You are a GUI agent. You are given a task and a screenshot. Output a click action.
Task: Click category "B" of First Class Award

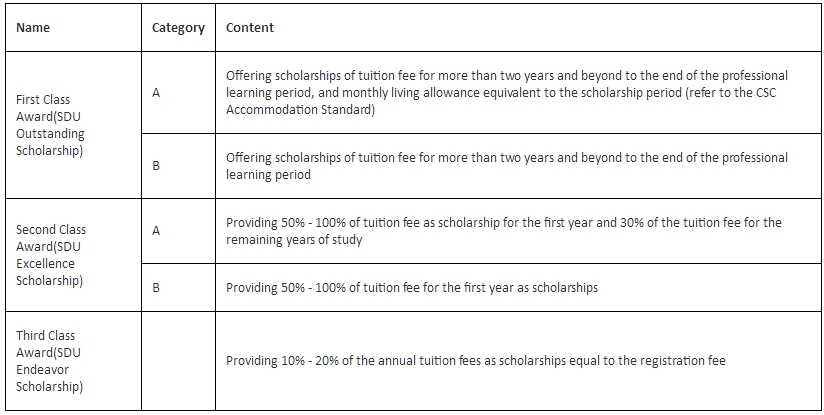click(156, 166)
